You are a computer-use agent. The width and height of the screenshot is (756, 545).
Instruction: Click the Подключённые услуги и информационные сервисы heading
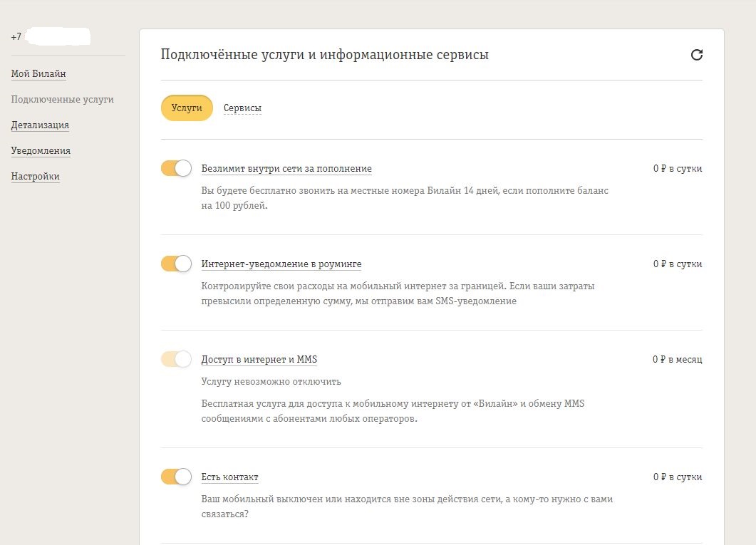click(x=324, y=55)
